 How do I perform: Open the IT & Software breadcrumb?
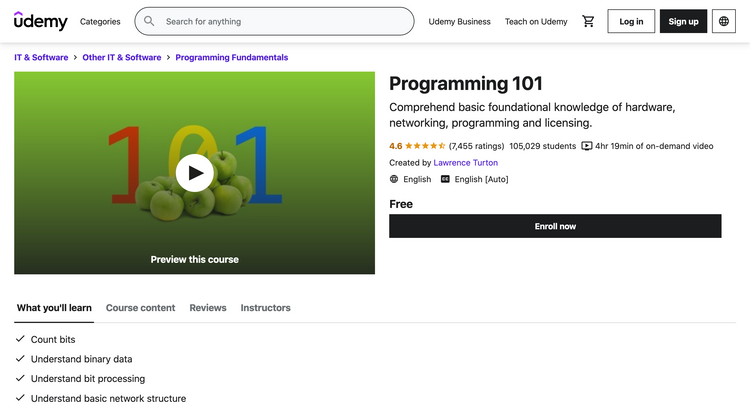coord(41,57)
